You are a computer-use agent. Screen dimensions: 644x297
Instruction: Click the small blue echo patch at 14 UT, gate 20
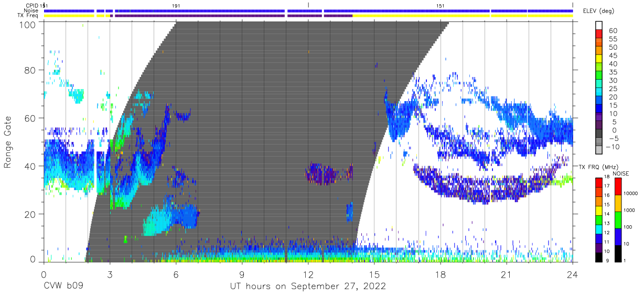pos(350,212)
